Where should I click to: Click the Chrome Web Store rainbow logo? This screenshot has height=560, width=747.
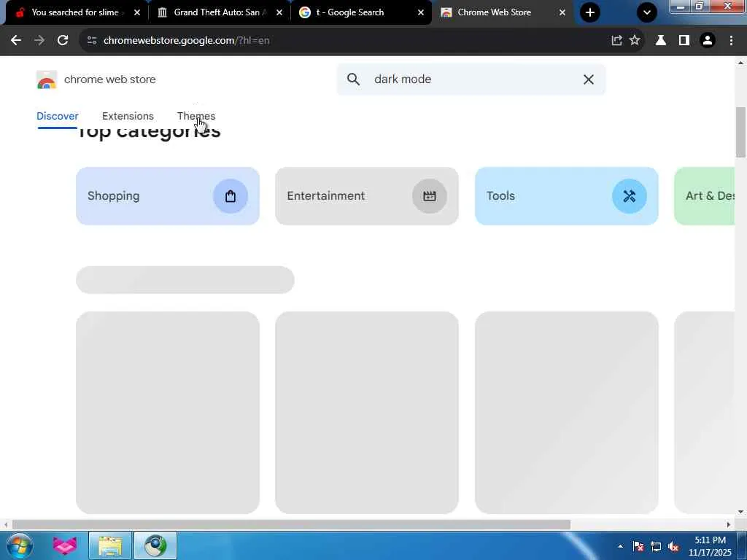(47, 79)
